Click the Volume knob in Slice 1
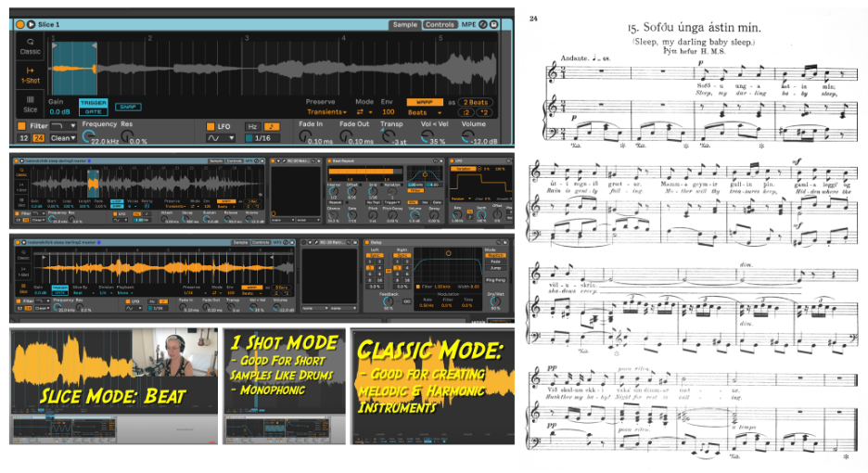The width and height of the screenshot is (868, 473). coord(467,135)
